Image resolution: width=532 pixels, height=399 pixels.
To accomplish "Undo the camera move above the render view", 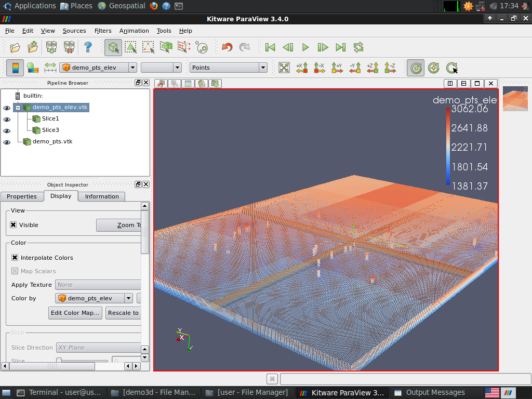I will point(161,83).
